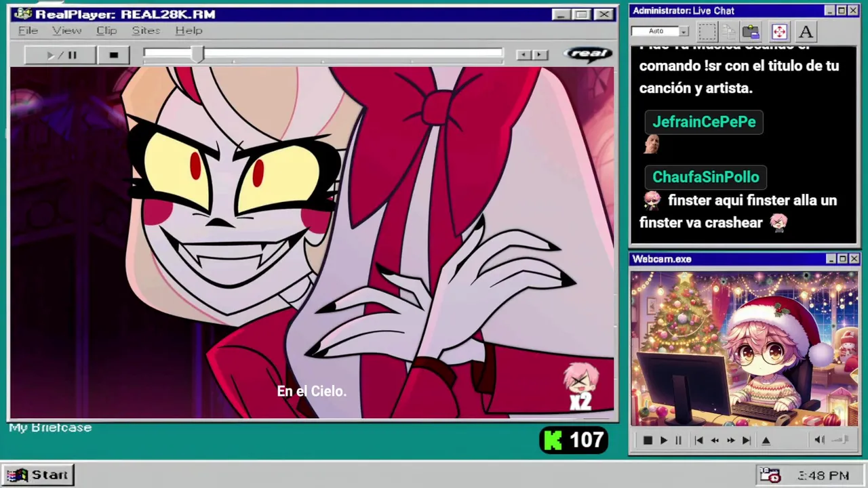Click the 107 counter value
Image resolution: width=868 pixels, height=488 pixels.
[x=587, y=441]
